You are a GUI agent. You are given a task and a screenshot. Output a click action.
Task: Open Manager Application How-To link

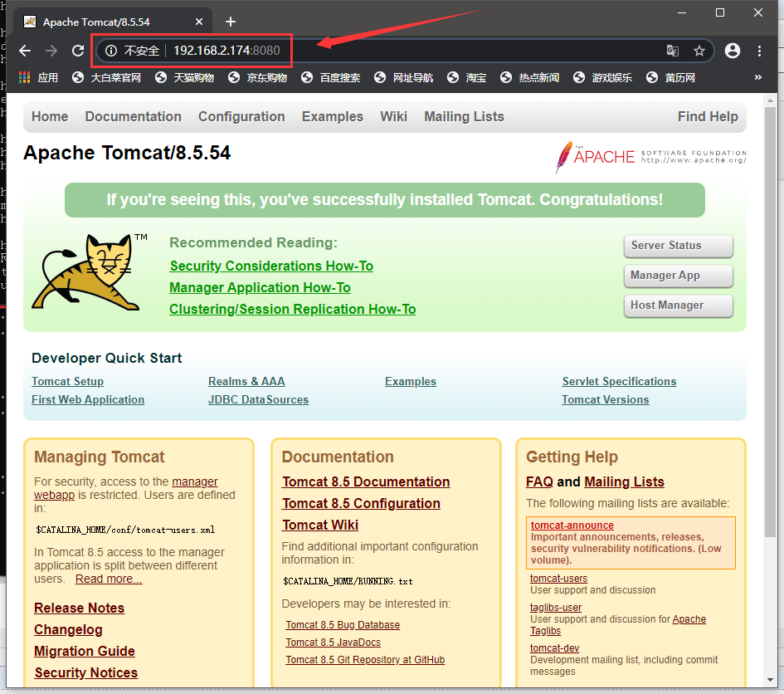click(260, 288)
